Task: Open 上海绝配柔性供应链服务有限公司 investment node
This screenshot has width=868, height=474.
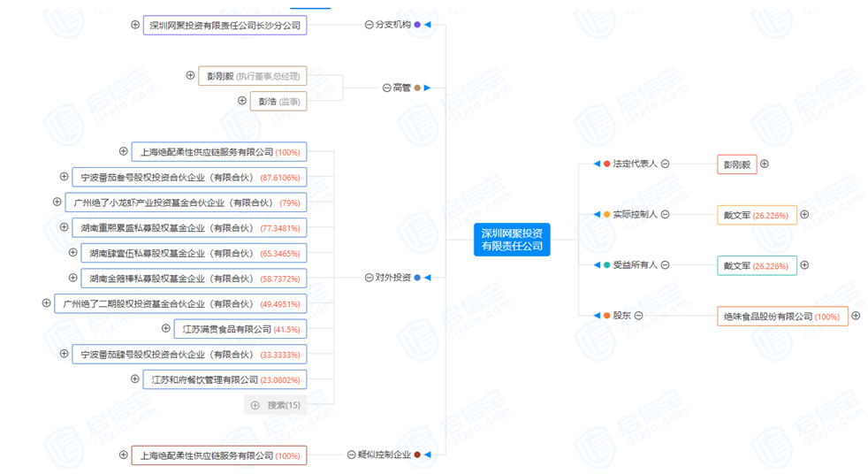Action: click(x=219, y=152)
